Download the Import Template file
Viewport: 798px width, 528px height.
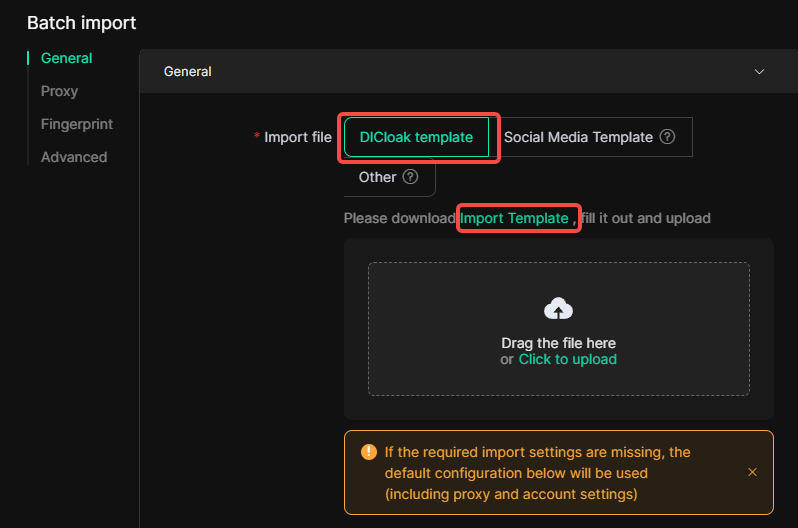(x=514, y=218)
